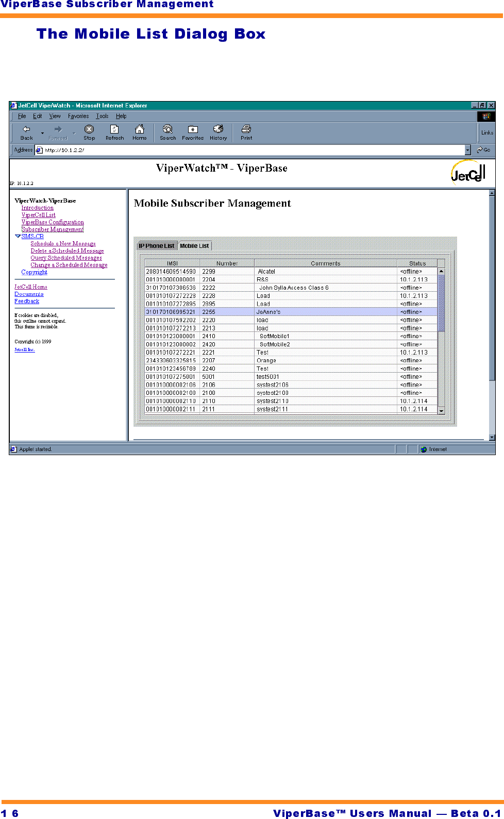Open the Jetcell Inc. link

[x=24, y=349]
